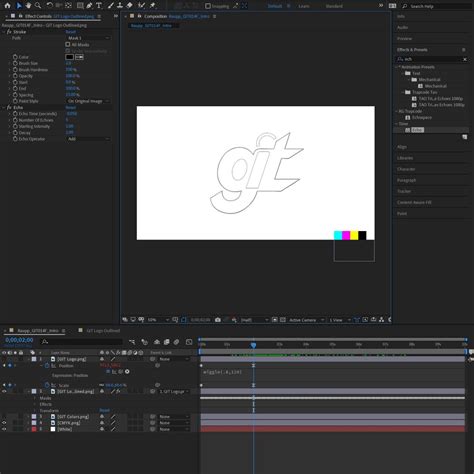Open the Stroke Color swatch
The width and height of the screenshot is (474, 474).
tap(69, 57)
